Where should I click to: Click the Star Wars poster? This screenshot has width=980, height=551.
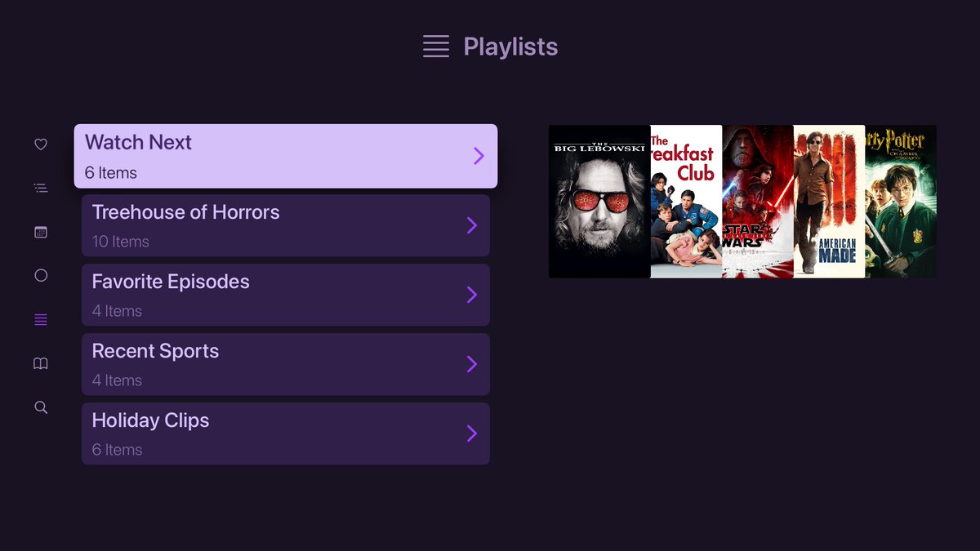(758, 202)
